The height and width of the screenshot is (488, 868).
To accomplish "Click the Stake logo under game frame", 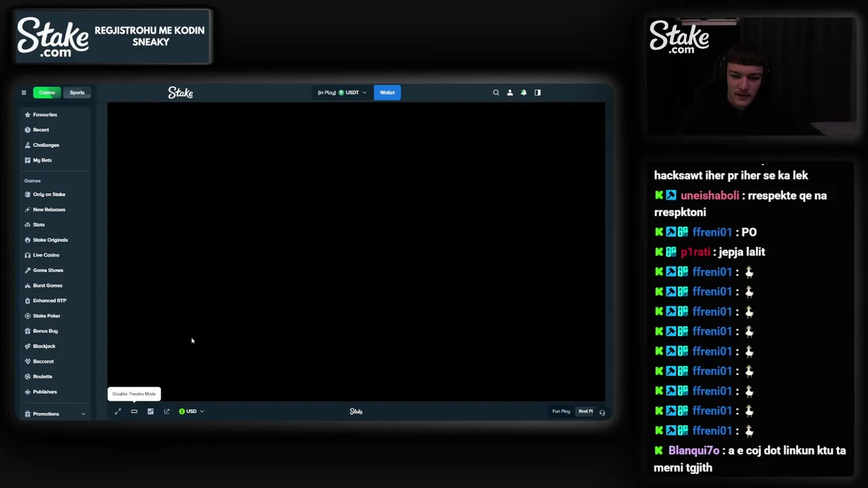I will coord(356,411).
